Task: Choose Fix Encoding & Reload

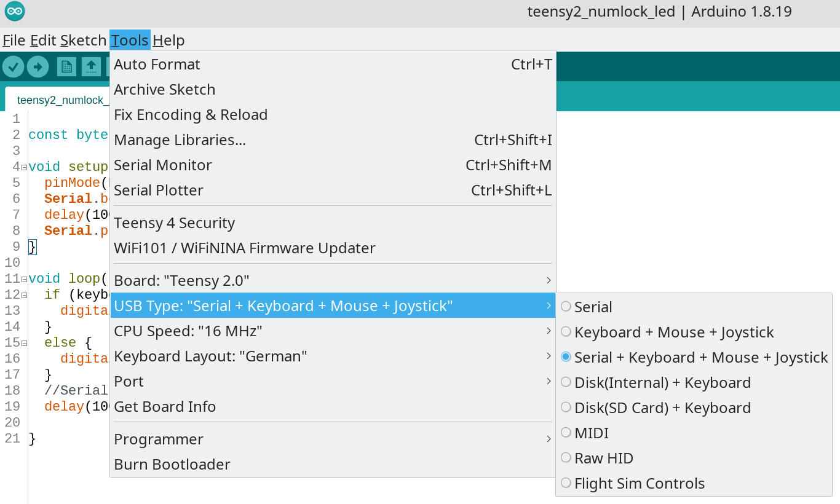Action: tap(333, 114)
